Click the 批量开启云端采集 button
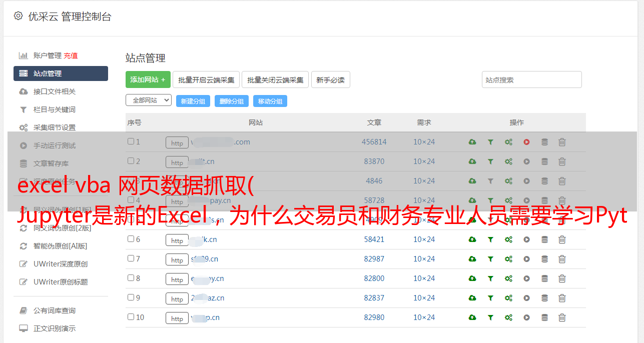 click(x=206, y=79)
